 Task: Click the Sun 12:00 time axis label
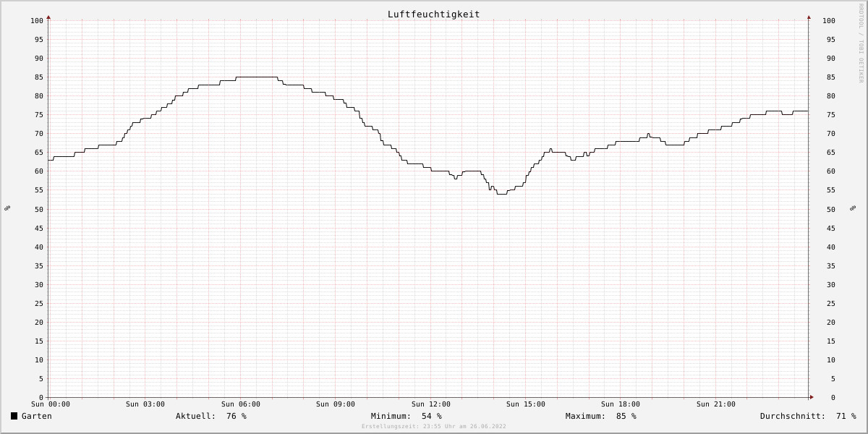[431, 404]
